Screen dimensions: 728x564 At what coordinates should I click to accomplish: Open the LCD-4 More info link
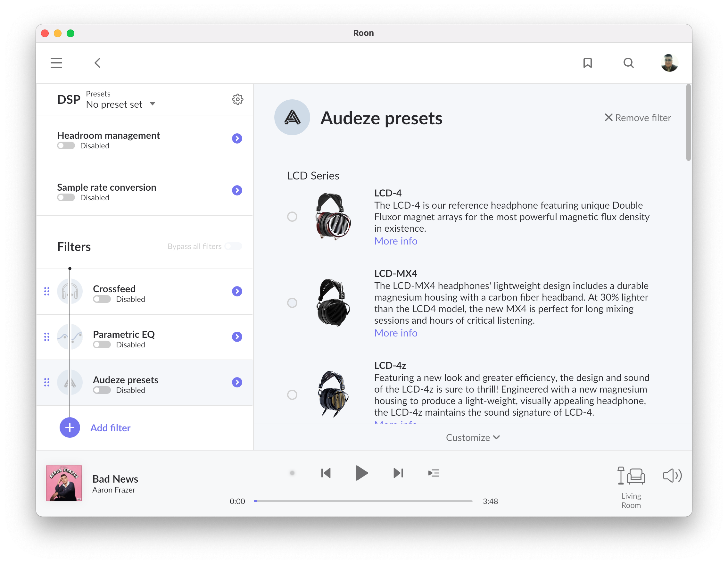click(395, 241)
